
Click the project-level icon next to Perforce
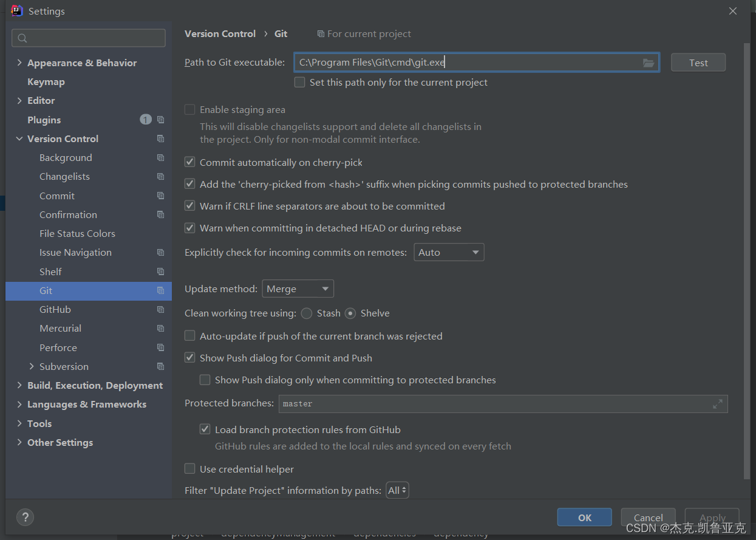(160, 347)
